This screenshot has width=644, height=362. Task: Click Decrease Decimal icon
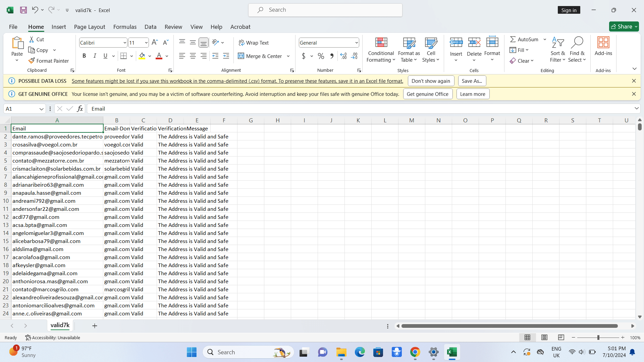tap(354, 56)
